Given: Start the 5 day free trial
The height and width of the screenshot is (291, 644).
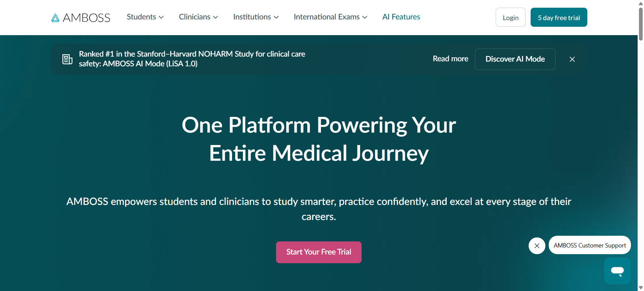Looking at the screenshot, I should 559,17.
